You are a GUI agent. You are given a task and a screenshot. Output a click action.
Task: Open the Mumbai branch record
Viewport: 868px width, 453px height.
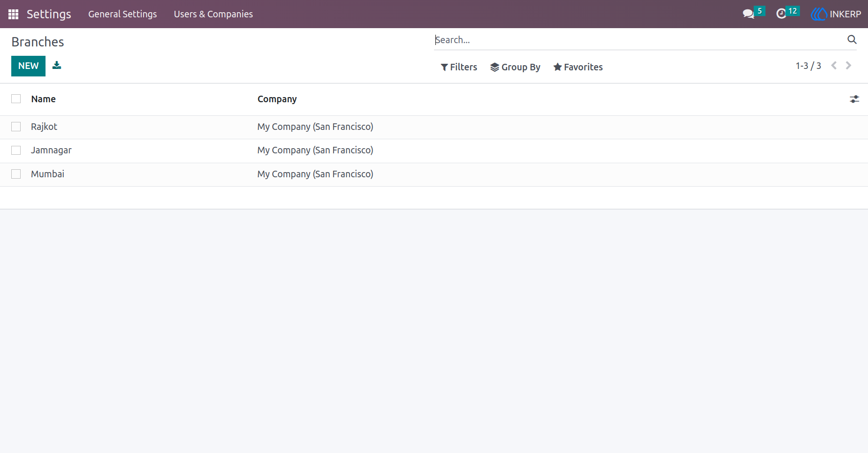tap(47, 174)
